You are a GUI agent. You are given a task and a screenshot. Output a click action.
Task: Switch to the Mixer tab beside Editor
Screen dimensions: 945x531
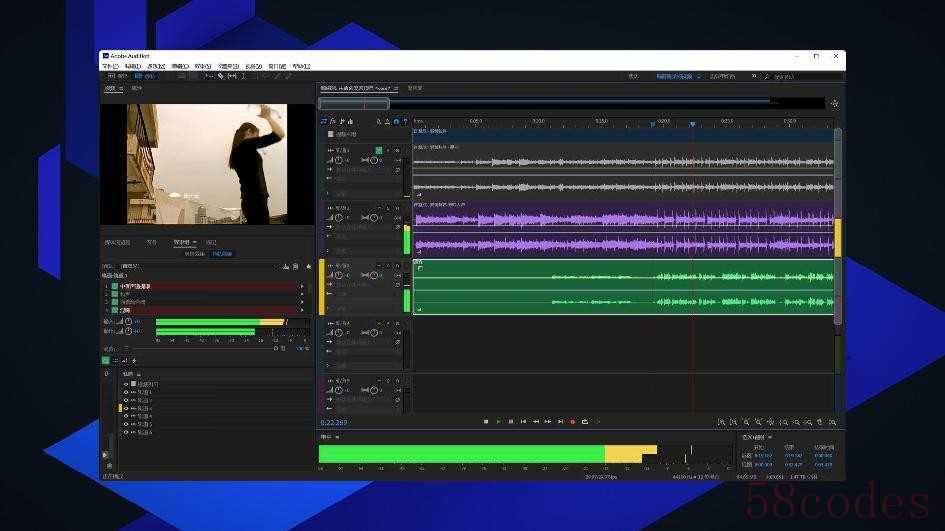(x=415, y=89)
